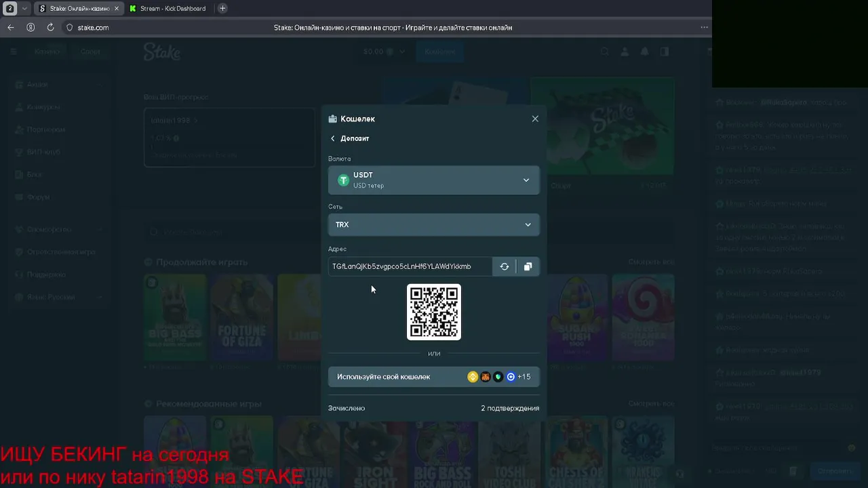The width and height of the screenshot is (868, 488).
Task: Click the Stake logo in the header
Action: [162, 52]
